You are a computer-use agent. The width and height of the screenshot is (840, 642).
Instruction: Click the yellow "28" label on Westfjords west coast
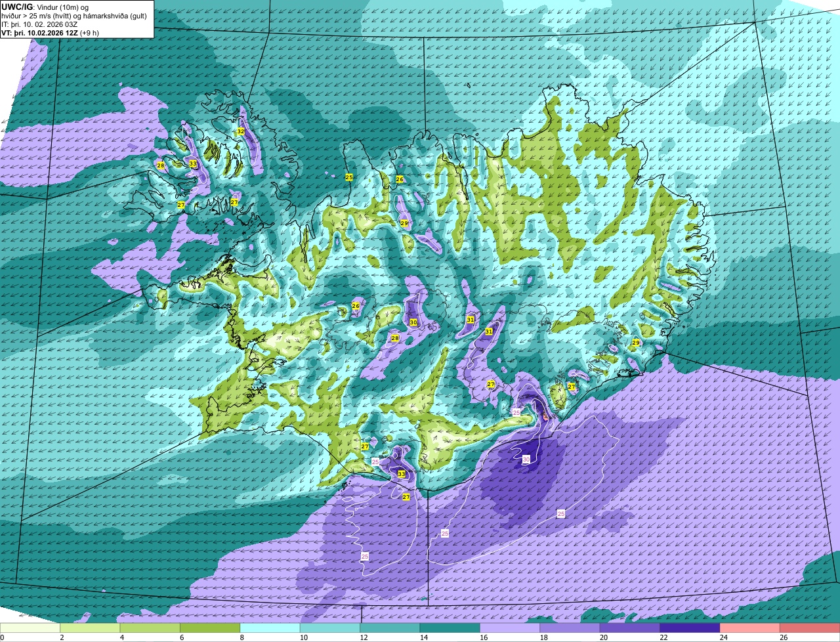tap(161, 165)
